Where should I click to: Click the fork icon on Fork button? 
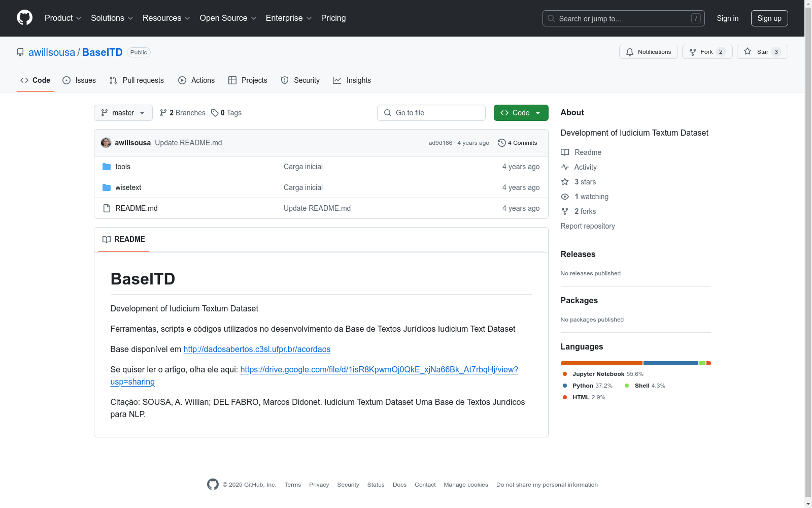click(693, 52)
